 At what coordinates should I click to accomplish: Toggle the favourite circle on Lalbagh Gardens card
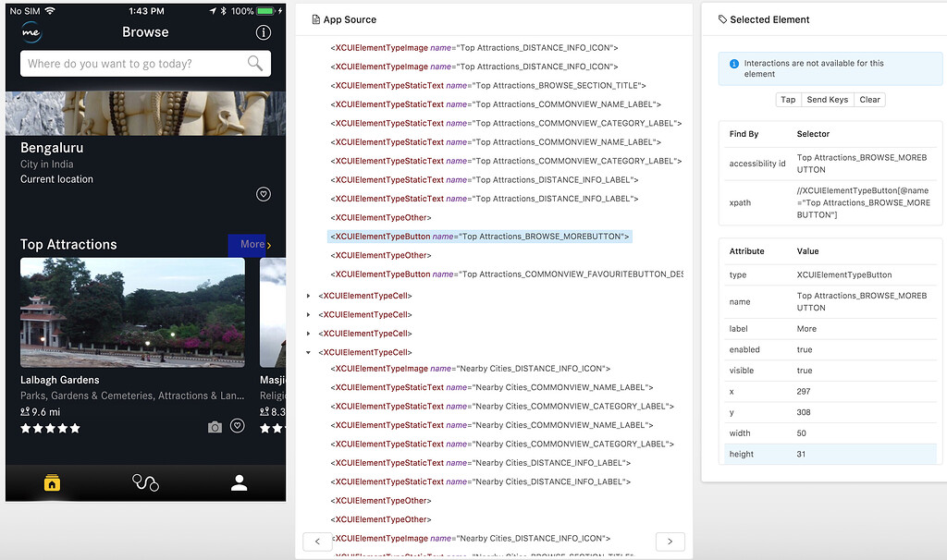pos(239,427)
